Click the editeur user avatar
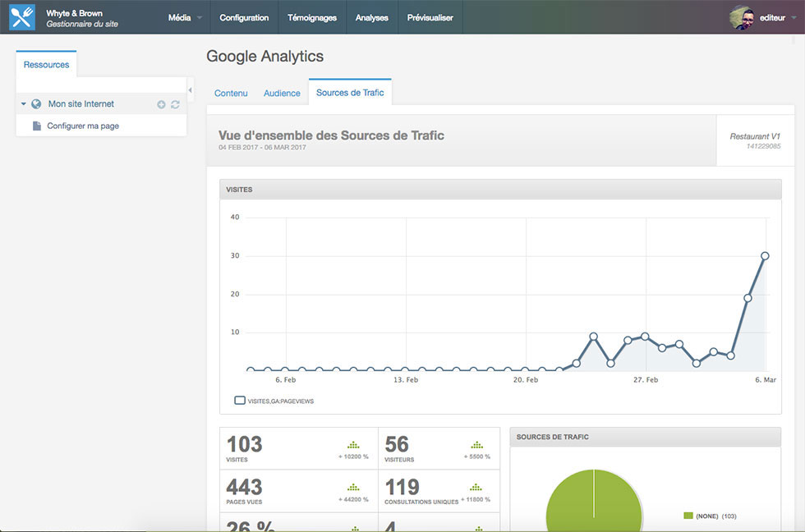The height and width of the screenshot is (532, 805). [x=742, y=18]
